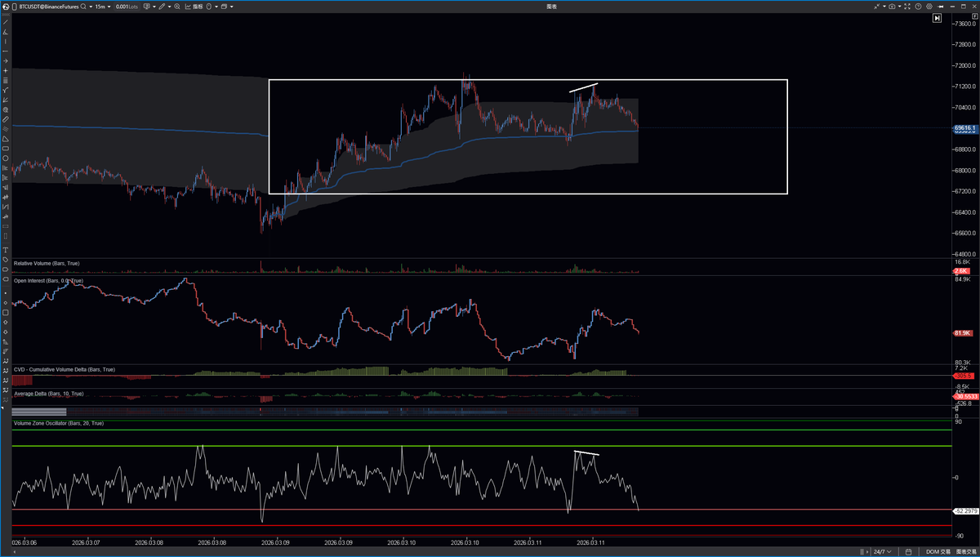This screenshot has width=980, height=557.
Task: Expand the mouse mode dropdown arrow
Action: [216, 6]
